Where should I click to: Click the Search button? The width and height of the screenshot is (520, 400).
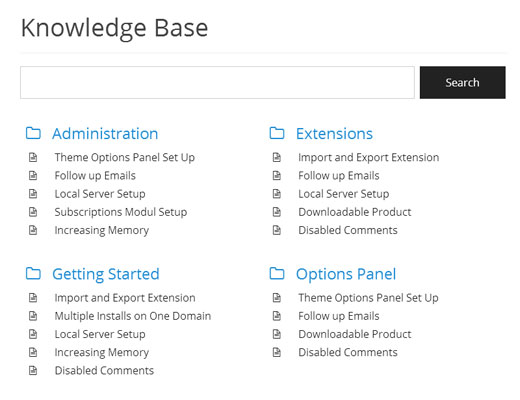point(463,82)
